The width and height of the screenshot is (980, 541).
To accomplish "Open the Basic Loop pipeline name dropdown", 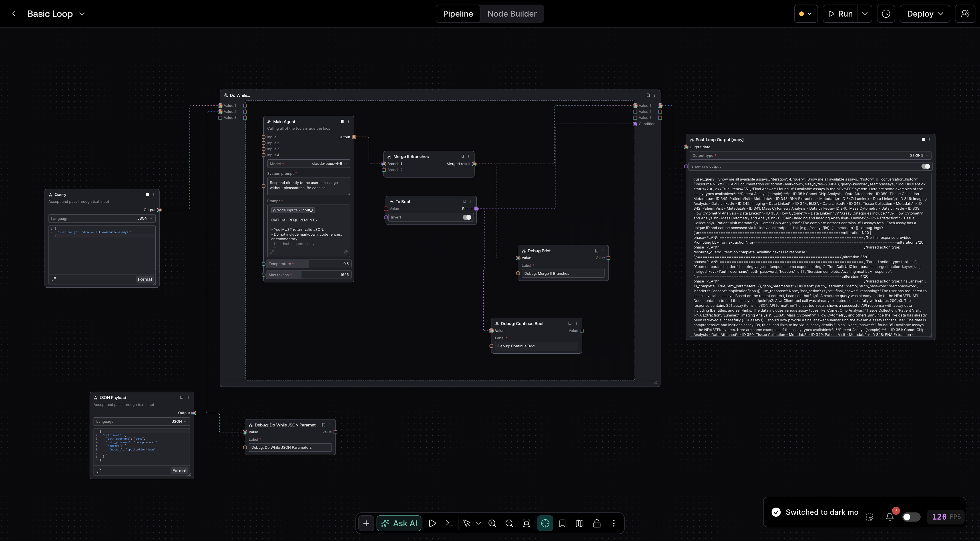I will (82, 14).
